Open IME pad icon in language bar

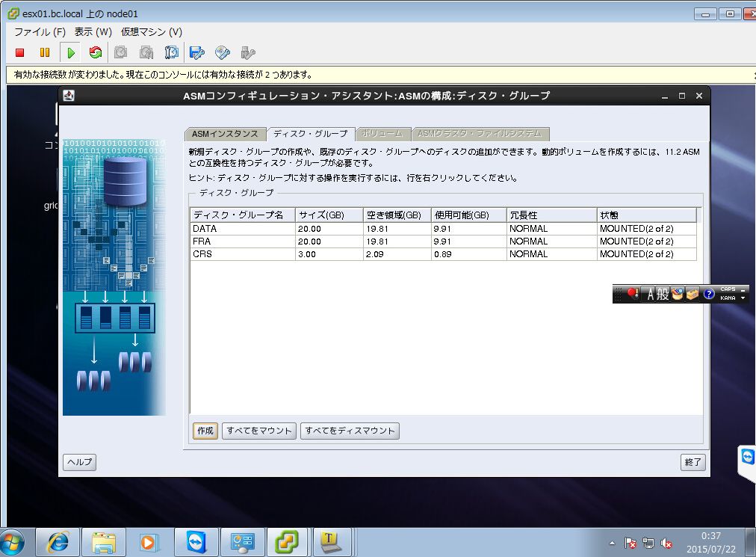click(x=678, y=294)
